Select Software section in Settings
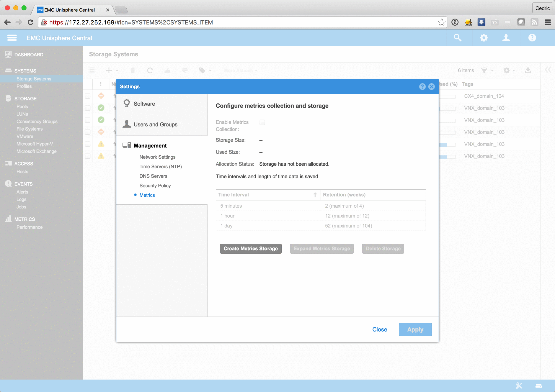The width and height of the screenshot is (555, 392). point(144,104)
